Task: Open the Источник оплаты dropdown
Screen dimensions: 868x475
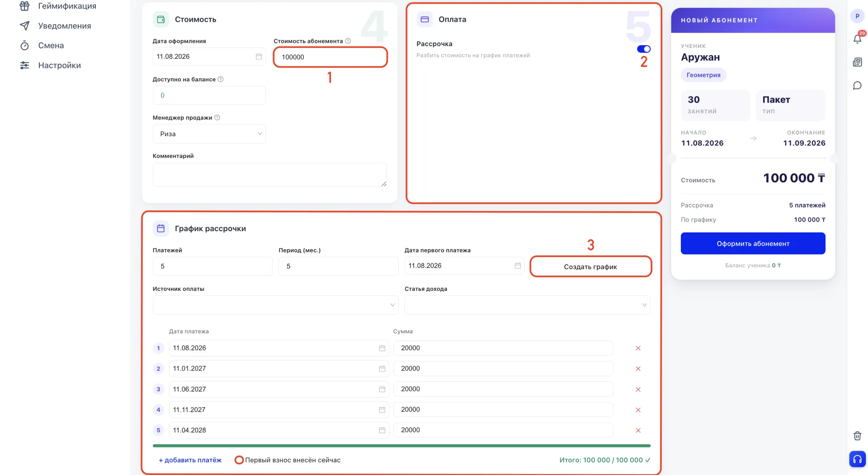Action: click(276, 305)
